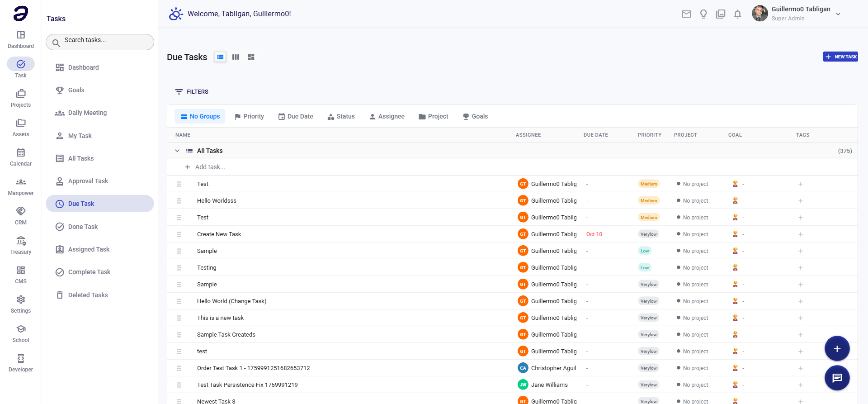Open Manpower module in sidebar
The image size is (868, 404).
point(21,186)
